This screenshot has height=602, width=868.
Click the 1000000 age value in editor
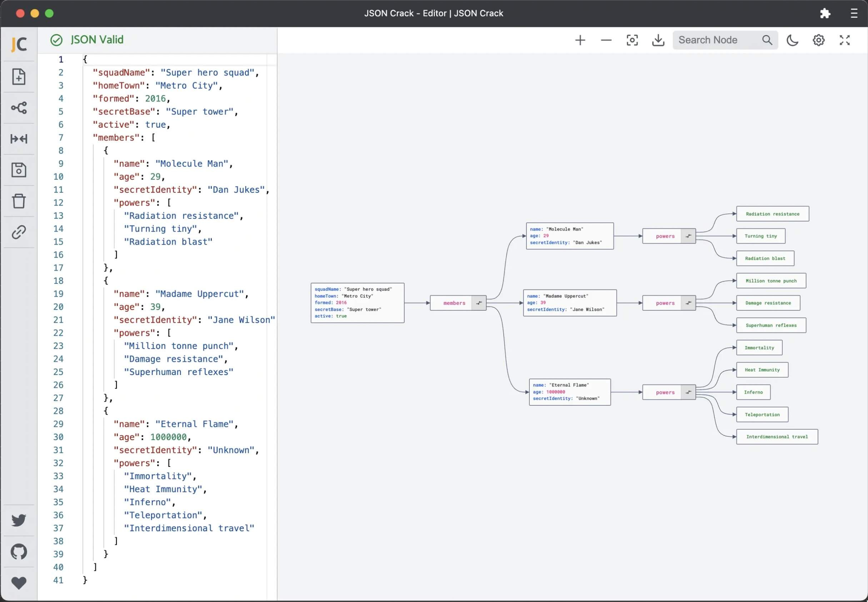[169, 437]
